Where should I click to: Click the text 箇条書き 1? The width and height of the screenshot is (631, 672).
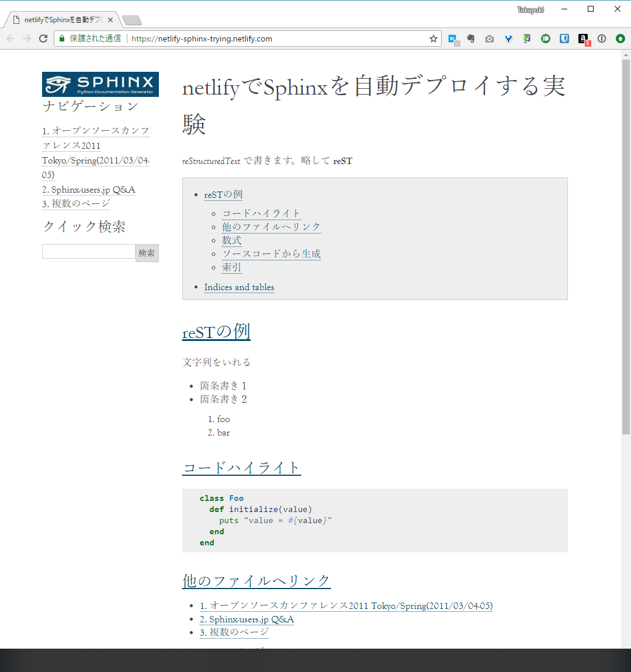click(223, 386)
